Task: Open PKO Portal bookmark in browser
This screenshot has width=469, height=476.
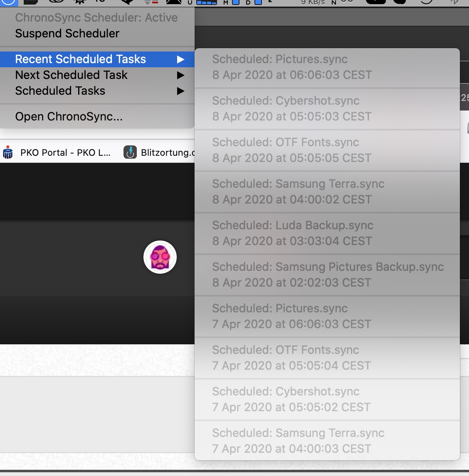Action: point(57,152)
